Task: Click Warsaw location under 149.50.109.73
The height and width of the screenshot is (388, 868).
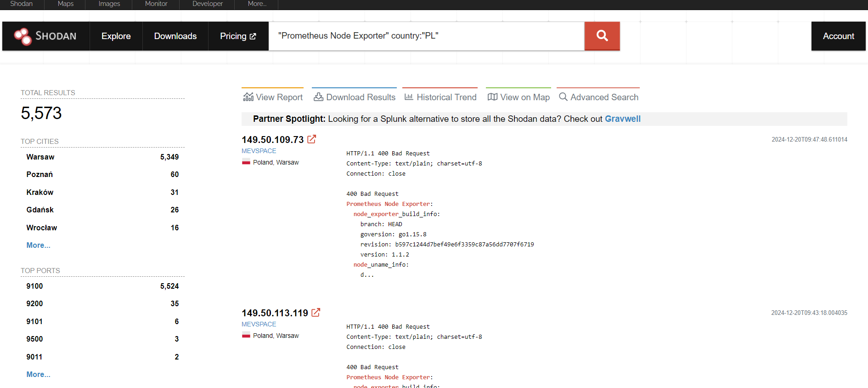Action: click(x=287, y=162)
